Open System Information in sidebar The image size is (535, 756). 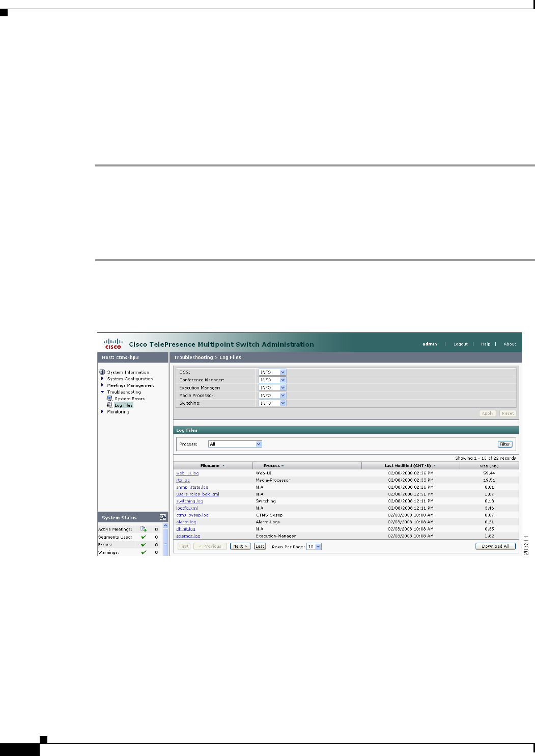point(128,372)
